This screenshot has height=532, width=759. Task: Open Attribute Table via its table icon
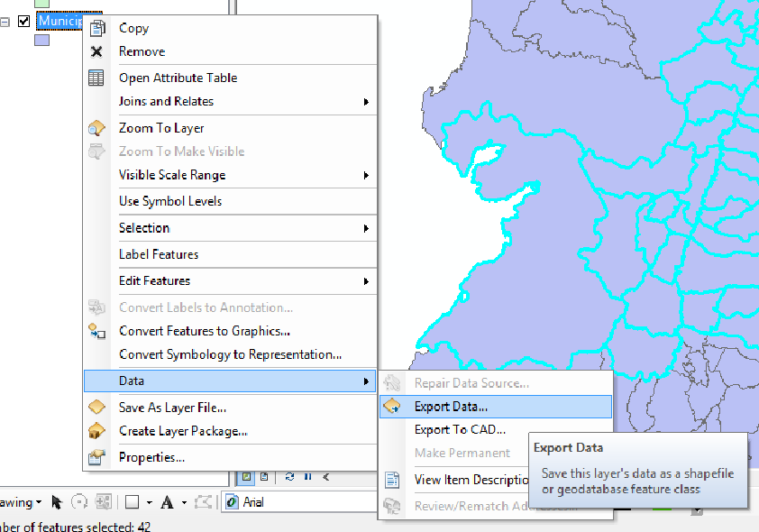96,78
